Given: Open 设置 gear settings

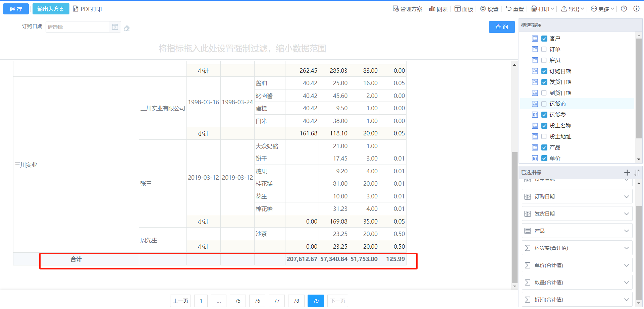Looking at the screenshot, I should [489, 9].
